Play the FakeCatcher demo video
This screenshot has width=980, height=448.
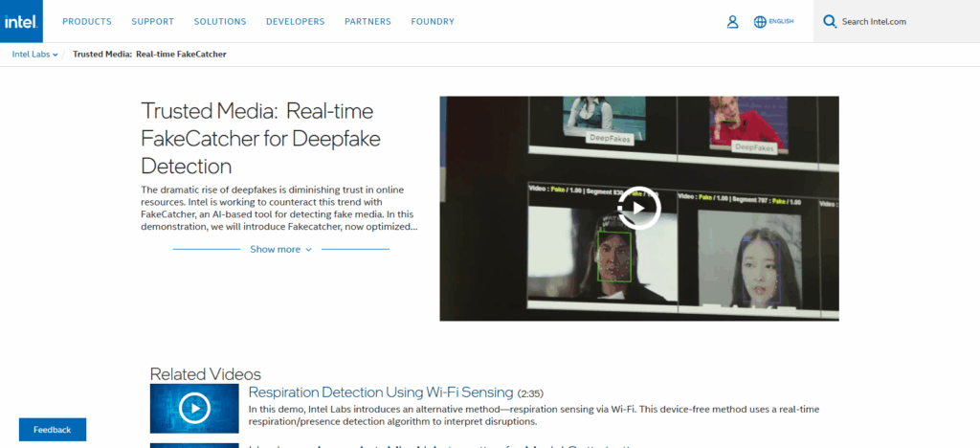pyautogui.click(x=638, y=209)
